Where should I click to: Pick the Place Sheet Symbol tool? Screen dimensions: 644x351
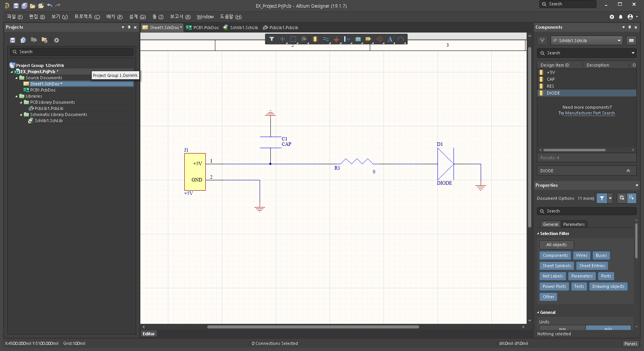point(358,39)
